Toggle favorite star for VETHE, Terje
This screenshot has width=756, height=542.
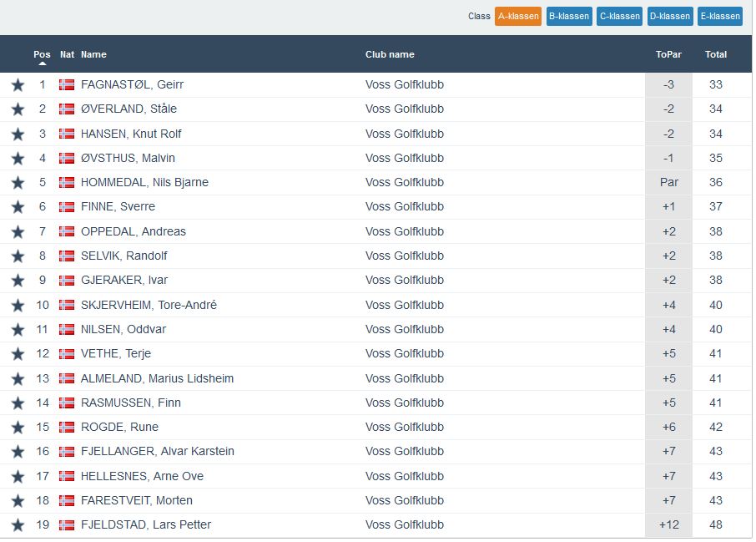[18, 354]
